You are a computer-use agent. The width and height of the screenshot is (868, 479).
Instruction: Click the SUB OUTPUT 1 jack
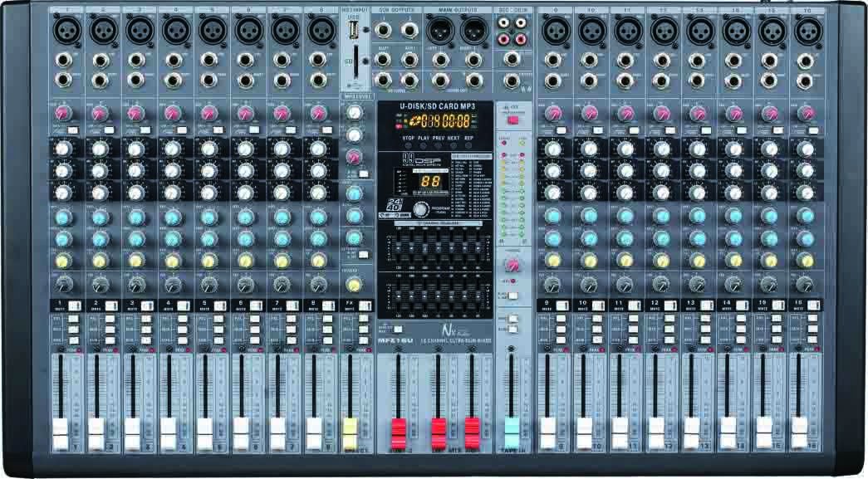[x=383, y=31]
